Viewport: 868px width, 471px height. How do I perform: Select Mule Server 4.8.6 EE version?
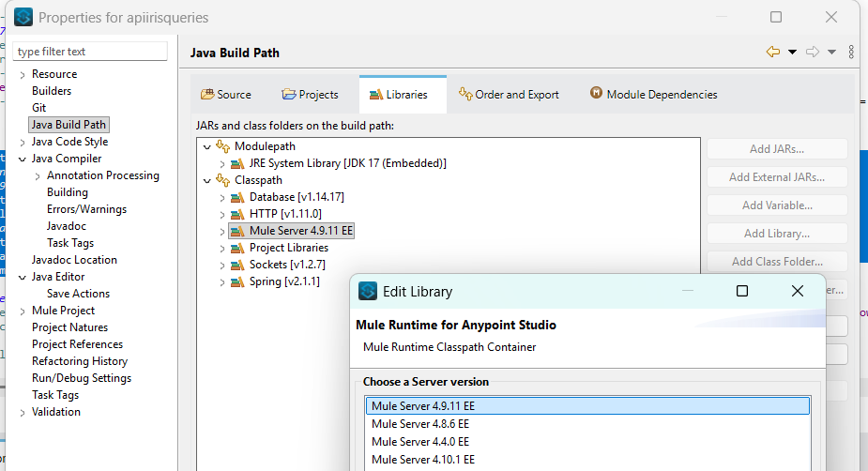[x=419, y=424]
